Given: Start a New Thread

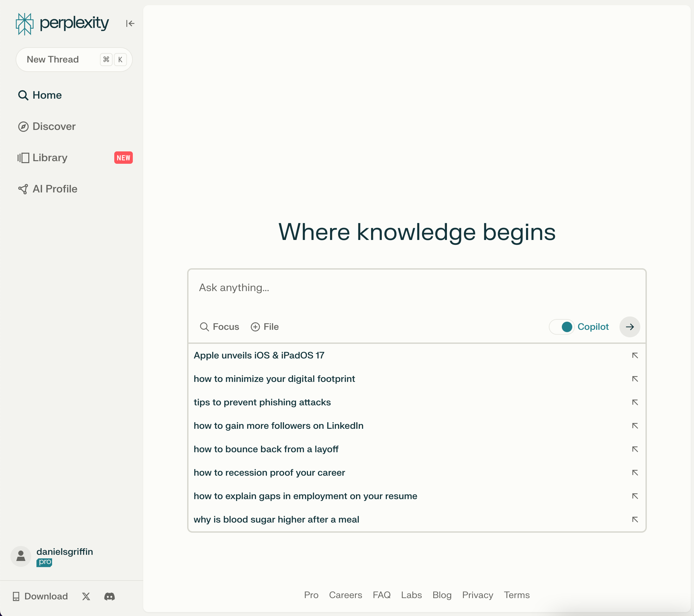Looking at the screenshot, I should click(x=74, y=60).
